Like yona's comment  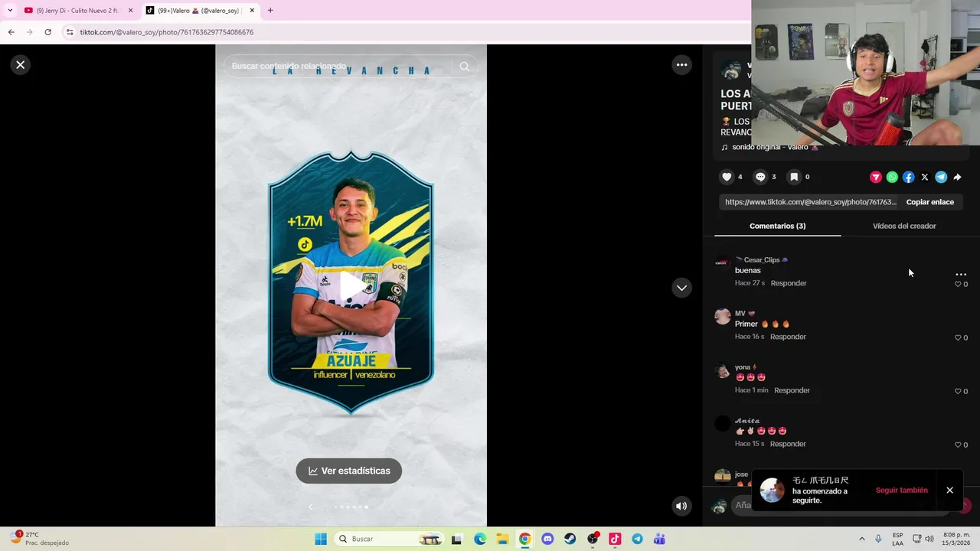[x=958, y=391]
